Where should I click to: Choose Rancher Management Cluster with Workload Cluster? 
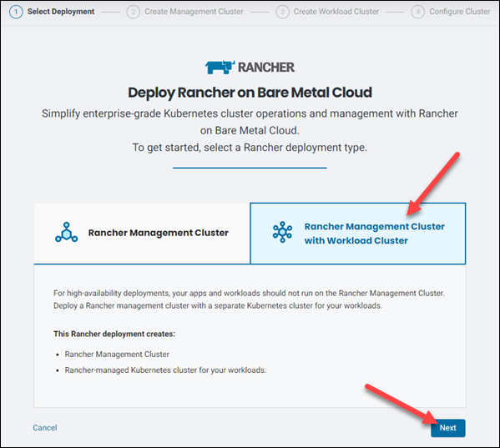click(x=358, y=234)
